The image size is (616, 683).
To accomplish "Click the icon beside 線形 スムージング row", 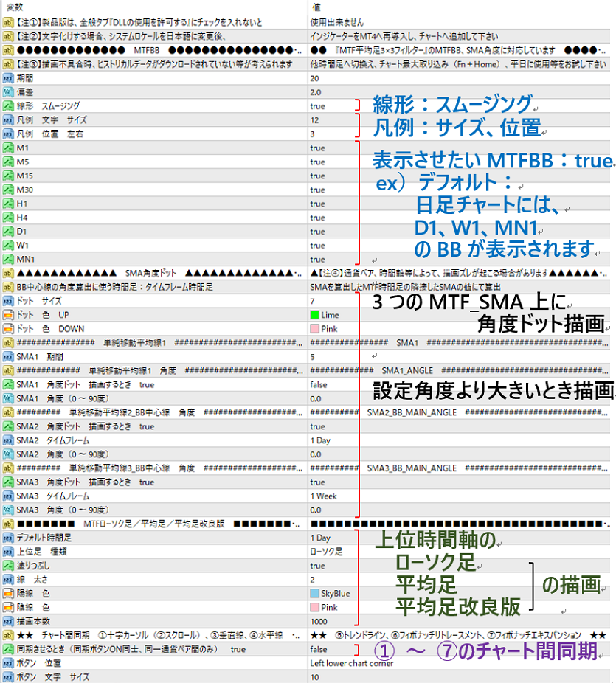I will (8, 106).
